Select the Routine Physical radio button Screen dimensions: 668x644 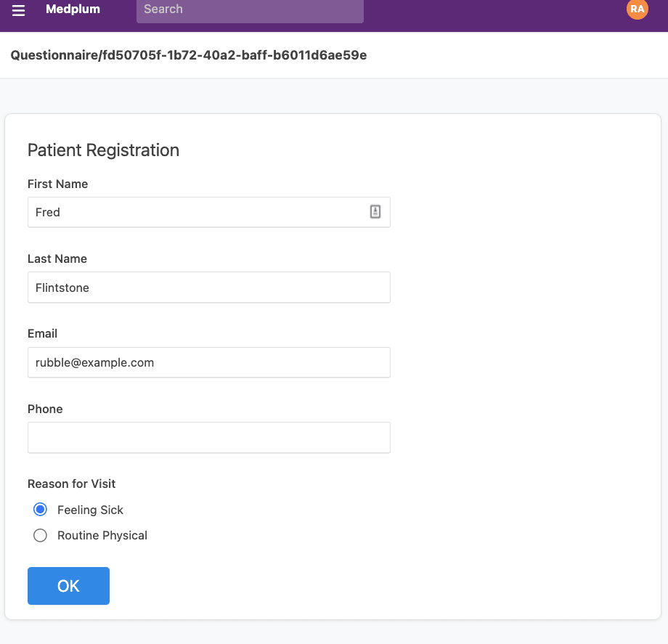(40, 535)
